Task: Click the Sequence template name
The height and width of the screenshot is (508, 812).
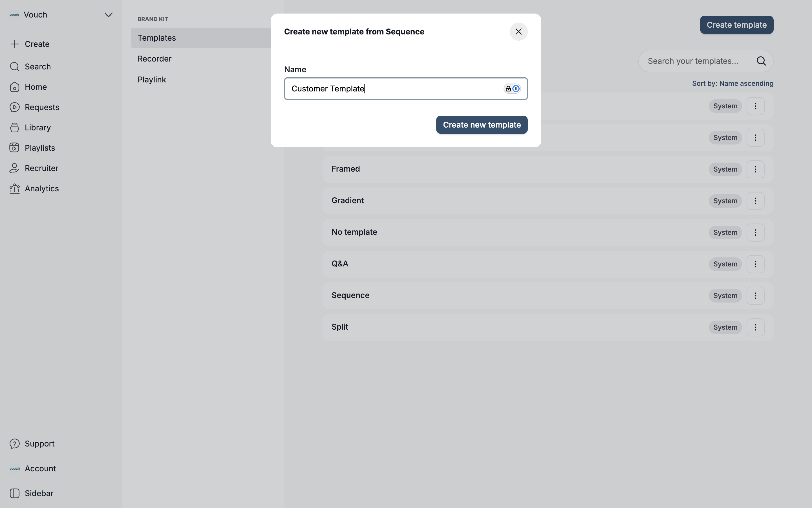Action: (x=350, y=295)
